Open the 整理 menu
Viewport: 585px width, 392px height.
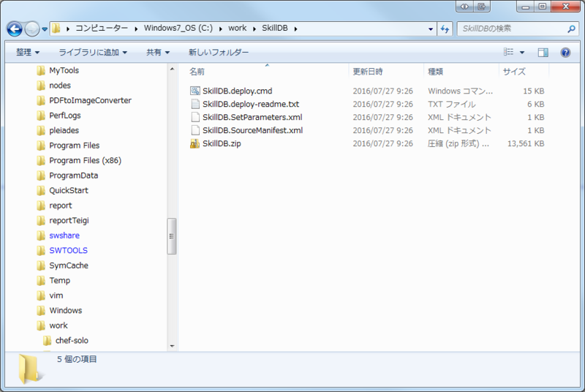(x=28, y=52)
